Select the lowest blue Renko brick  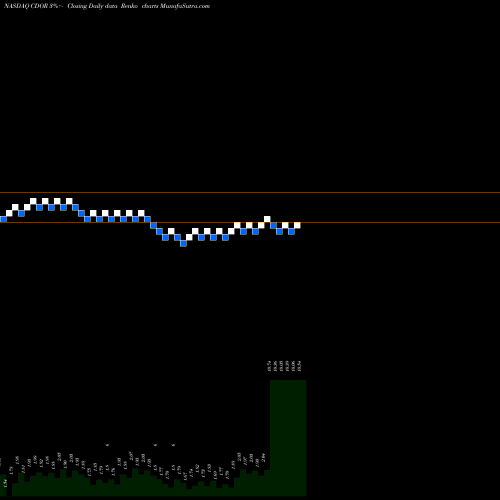[183, 244]
